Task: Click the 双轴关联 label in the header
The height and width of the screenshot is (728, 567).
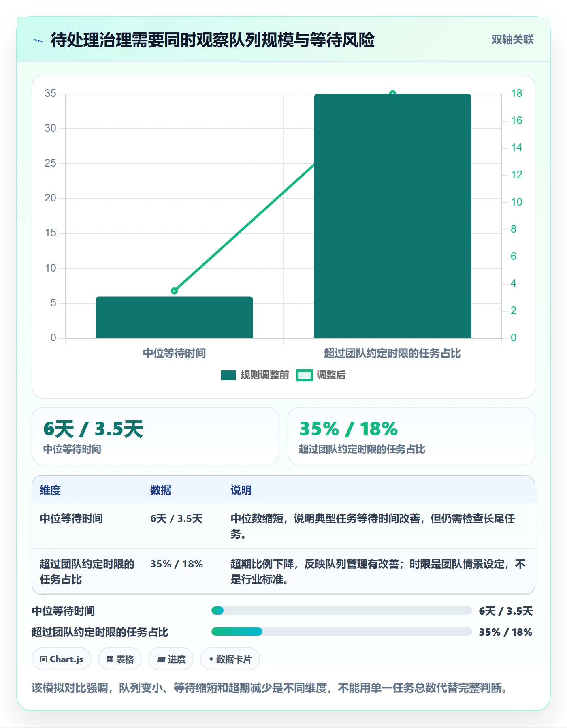Action: [512, 40]
